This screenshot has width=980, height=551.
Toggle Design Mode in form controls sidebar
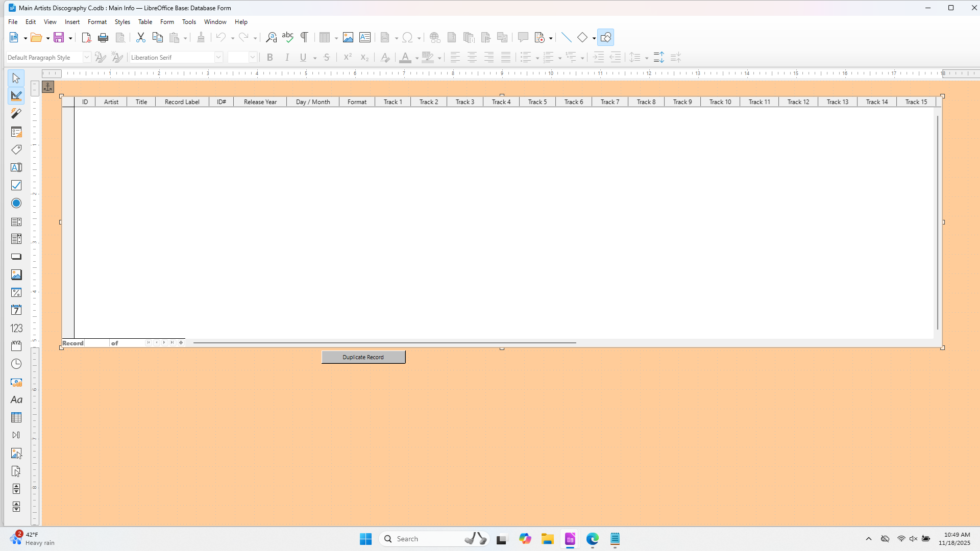[16, 96]
